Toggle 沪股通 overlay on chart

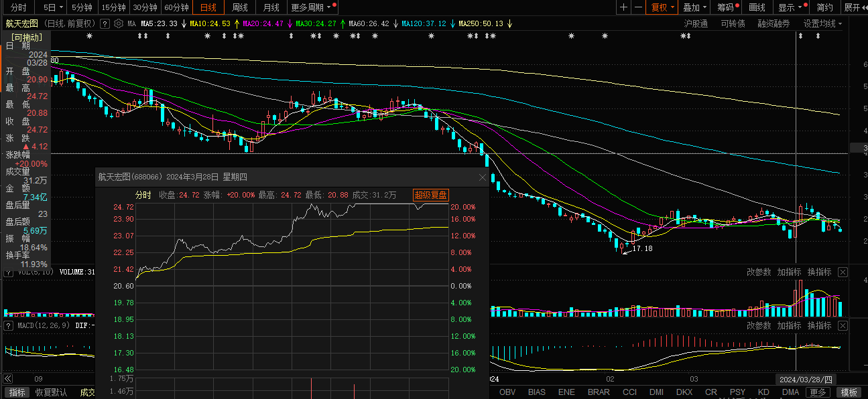pos(696,23)
